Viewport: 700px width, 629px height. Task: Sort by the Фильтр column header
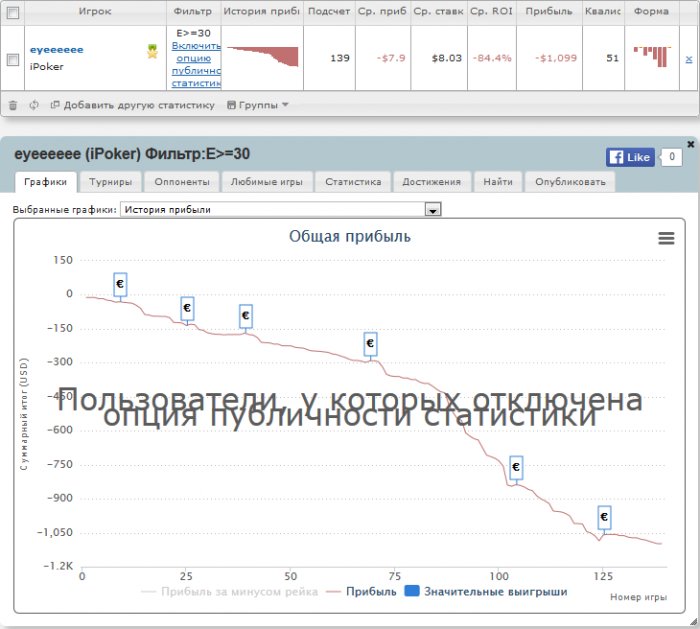[x=193, y=12]
